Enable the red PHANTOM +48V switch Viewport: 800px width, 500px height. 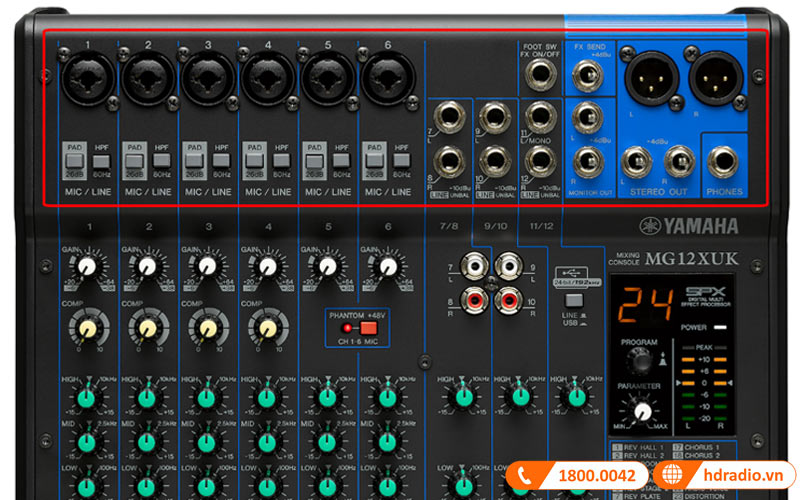[368, 328]
